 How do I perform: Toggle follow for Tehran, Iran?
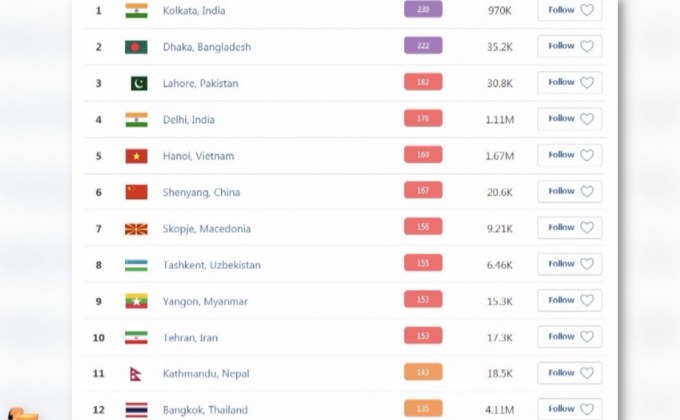pyautogui.click(x=569, y=337)
